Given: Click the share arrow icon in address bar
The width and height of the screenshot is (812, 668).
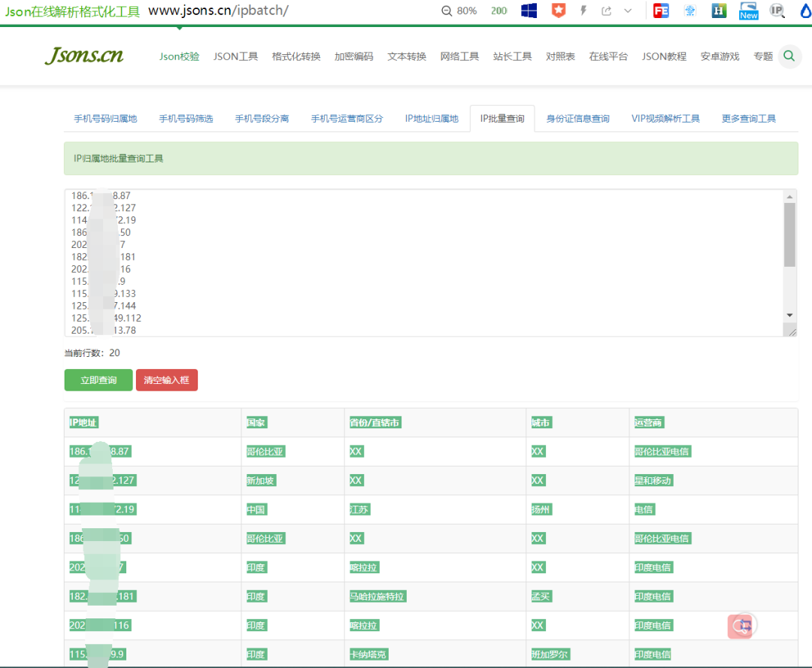Looking at the screenshot, I should 607,11.
